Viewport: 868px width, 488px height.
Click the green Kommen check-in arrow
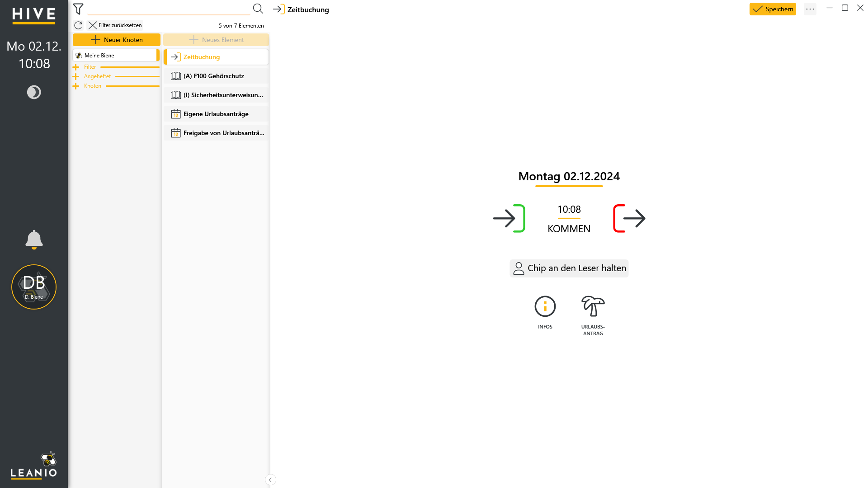tap(509, 218)
